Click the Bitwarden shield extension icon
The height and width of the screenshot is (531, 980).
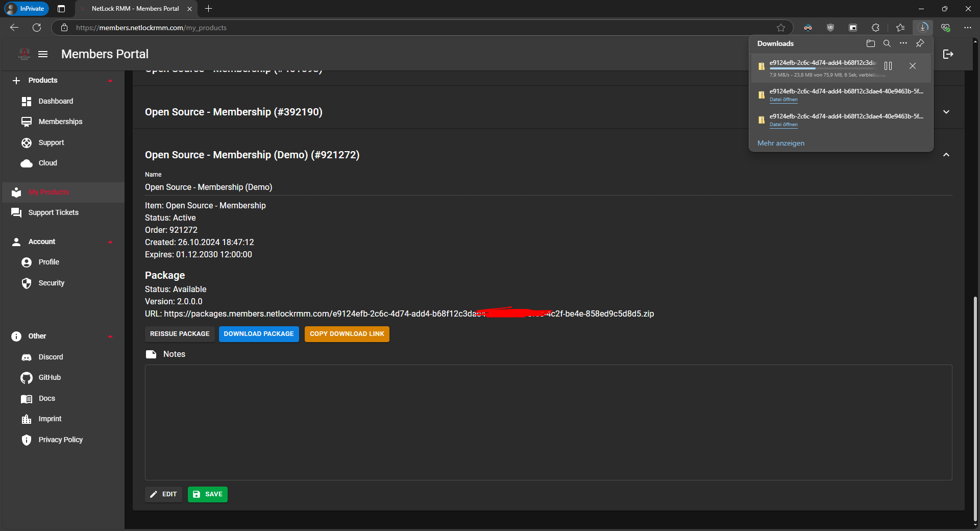830,28
